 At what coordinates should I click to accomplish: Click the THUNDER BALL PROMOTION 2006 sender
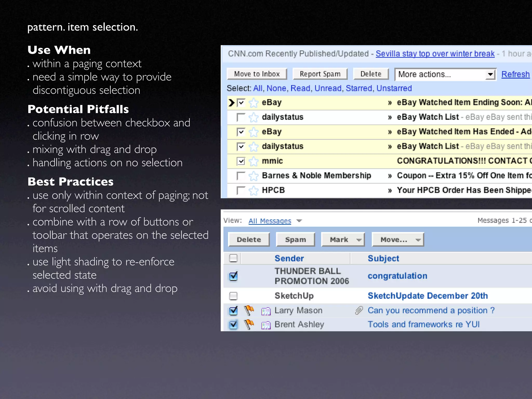point(312,276)
